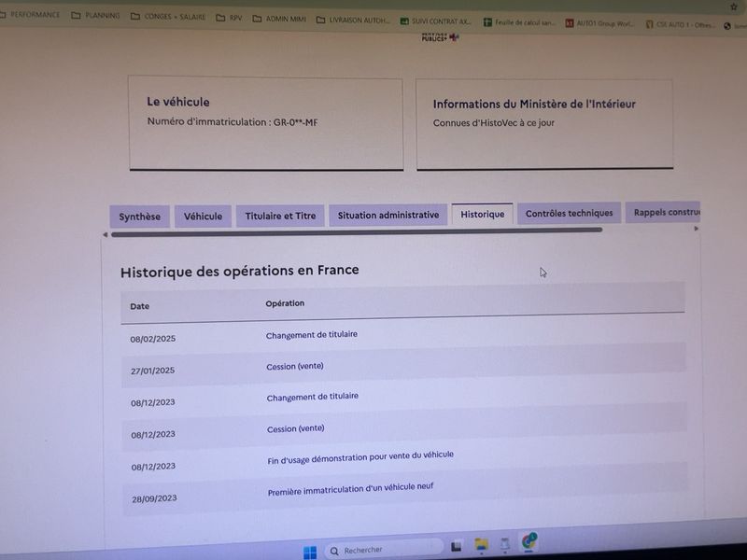Viewport: 747px width, 560px height.
Task: Click the Historique des opérations en France heading
Action: pos(240,271)
